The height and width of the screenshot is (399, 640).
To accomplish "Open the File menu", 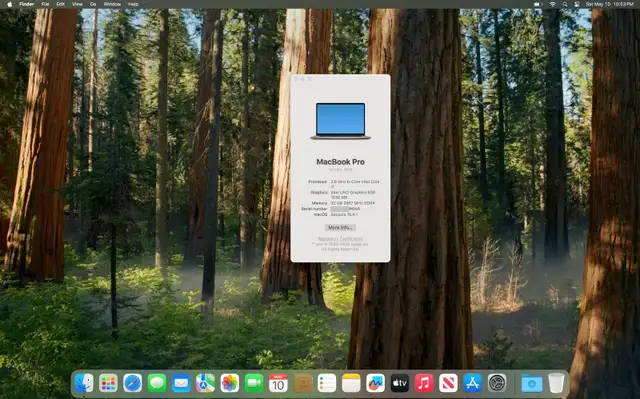I will click(45, 4).
